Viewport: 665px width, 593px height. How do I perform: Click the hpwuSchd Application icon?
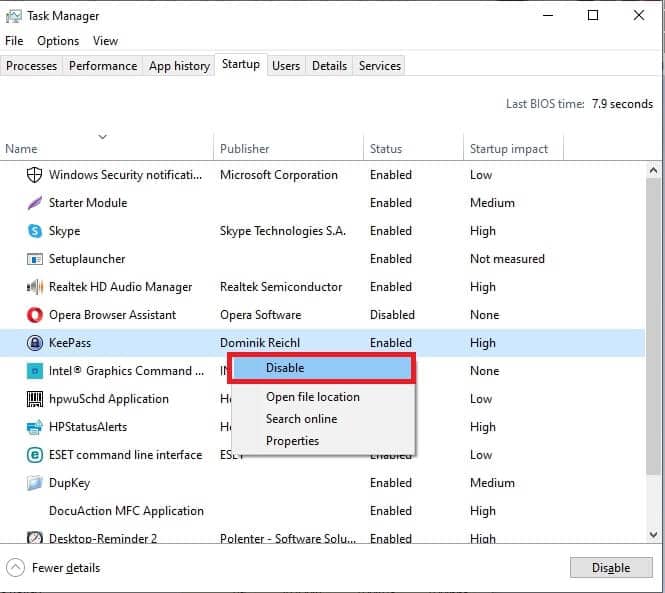[x=34, y=399]
